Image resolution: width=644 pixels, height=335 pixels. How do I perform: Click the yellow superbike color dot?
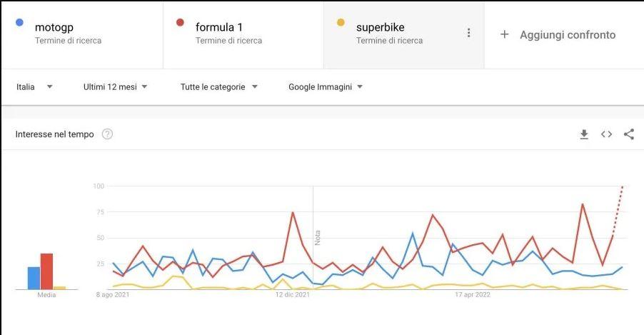[341, 23]
